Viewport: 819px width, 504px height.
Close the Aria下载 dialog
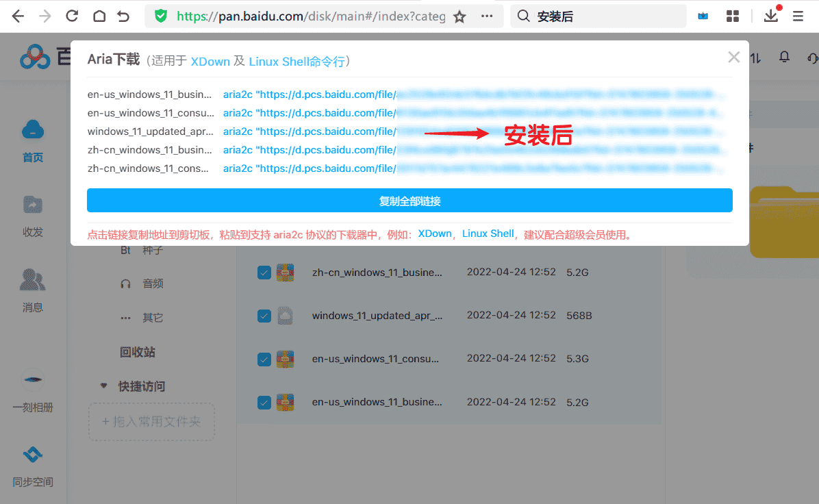click(733, 58)
